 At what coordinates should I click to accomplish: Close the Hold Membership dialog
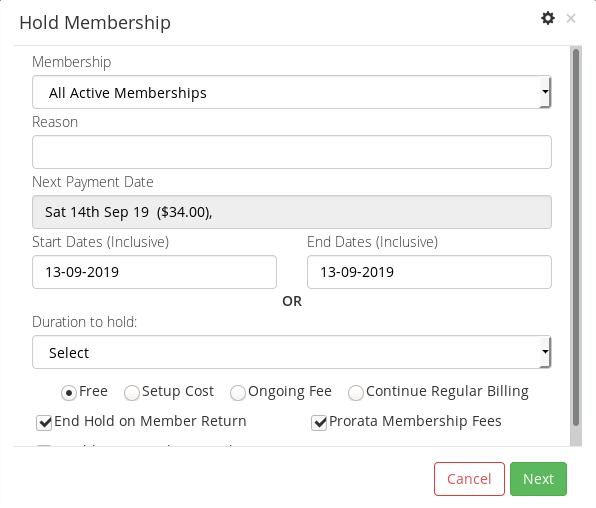pyautogui.click(x=571, y=18)
